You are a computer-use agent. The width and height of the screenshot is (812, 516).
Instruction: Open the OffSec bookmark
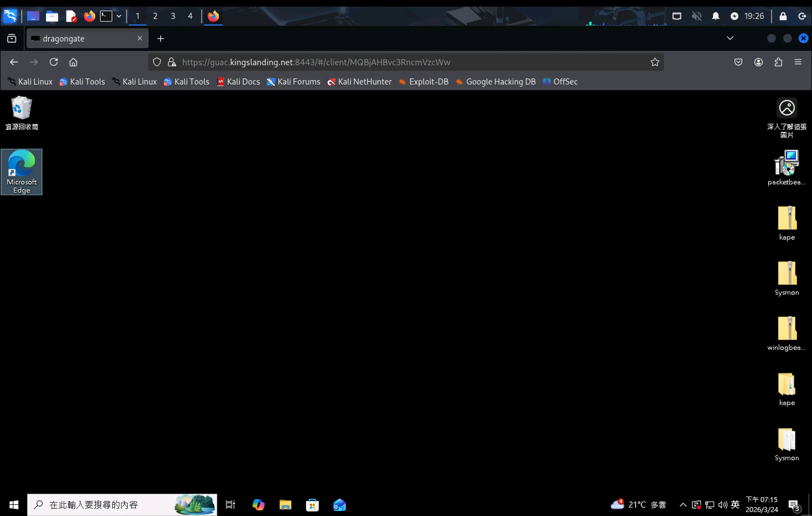pos(560,82)
